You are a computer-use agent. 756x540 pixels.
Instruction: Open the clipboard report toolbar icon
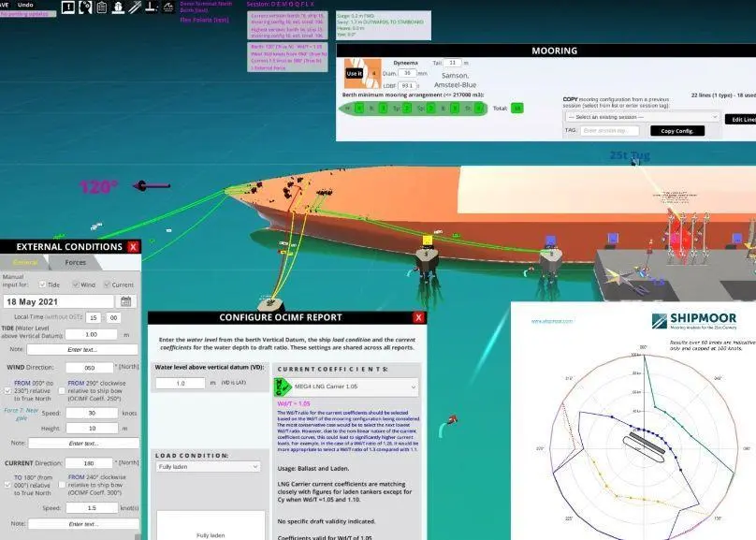102,7
